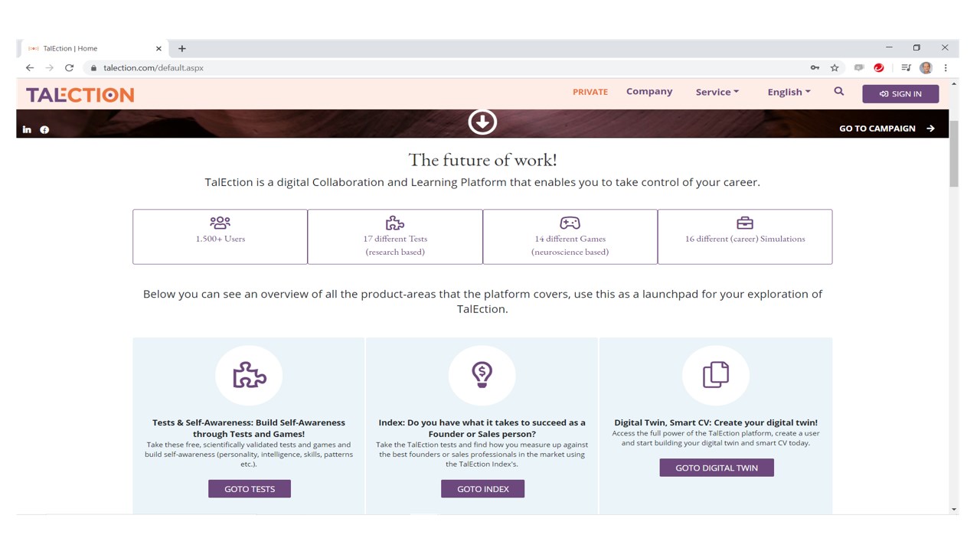Select the PRIVATE menu item

point(590,92)
